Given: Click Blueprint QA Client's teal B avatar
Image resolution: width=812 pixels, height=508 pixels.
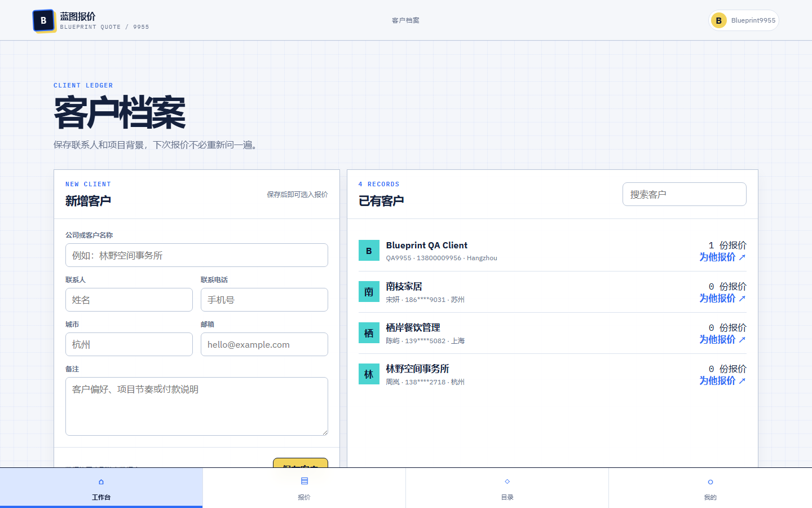Looking at the screenshot, I should (369, 251).
